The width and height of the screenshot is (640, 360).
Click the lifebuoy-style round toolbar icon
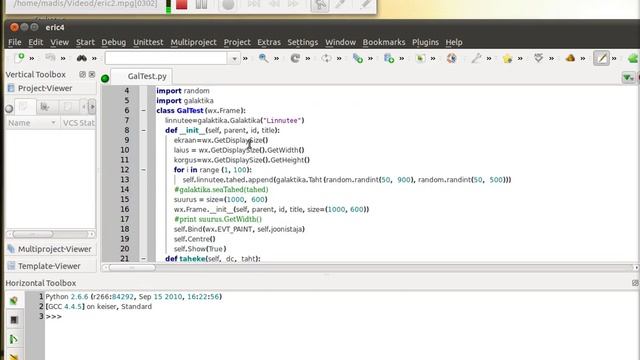451,58
